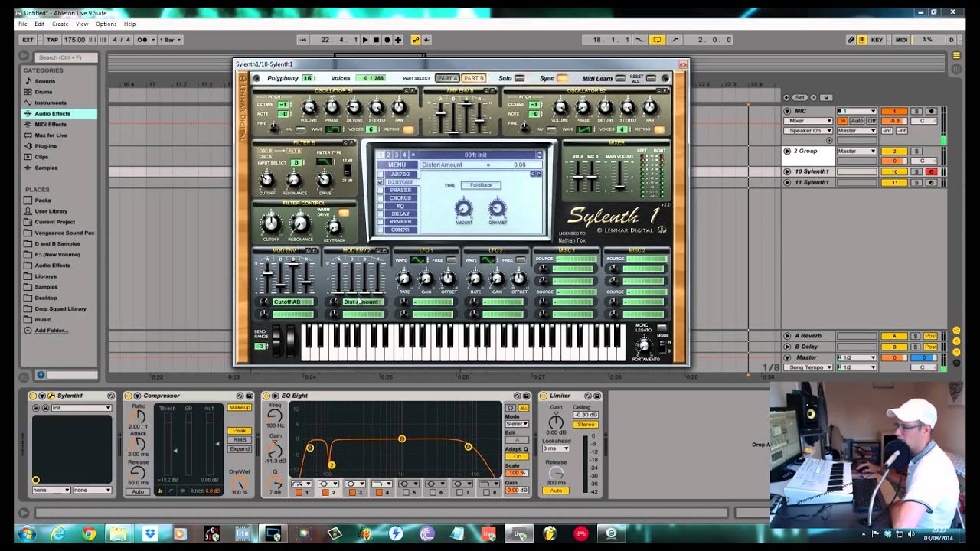Open the Help menu
Image resolution: width=980 pixels, height=551 pixels.
[130, 24]
